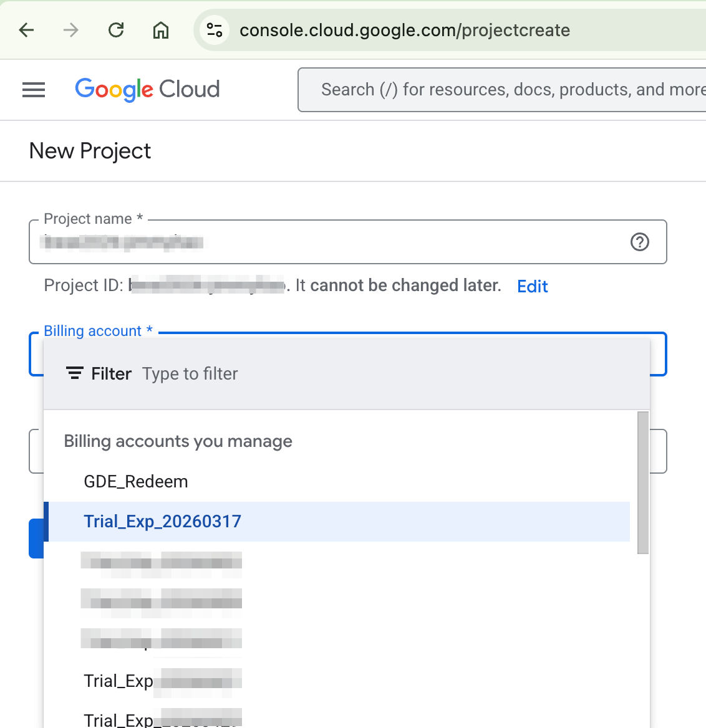Open the Project name help icon
The image size is (706, 728).
point(640,242)
